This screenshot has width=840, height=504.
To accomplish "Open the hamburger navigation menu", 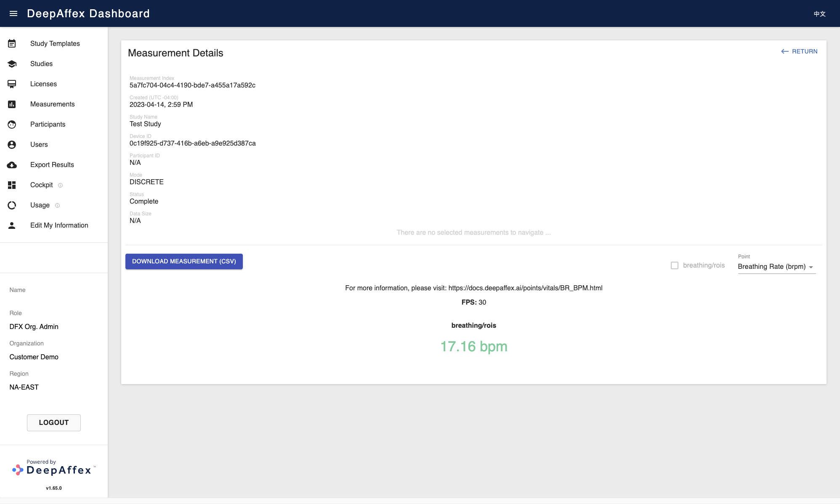I will coord(13,13).
